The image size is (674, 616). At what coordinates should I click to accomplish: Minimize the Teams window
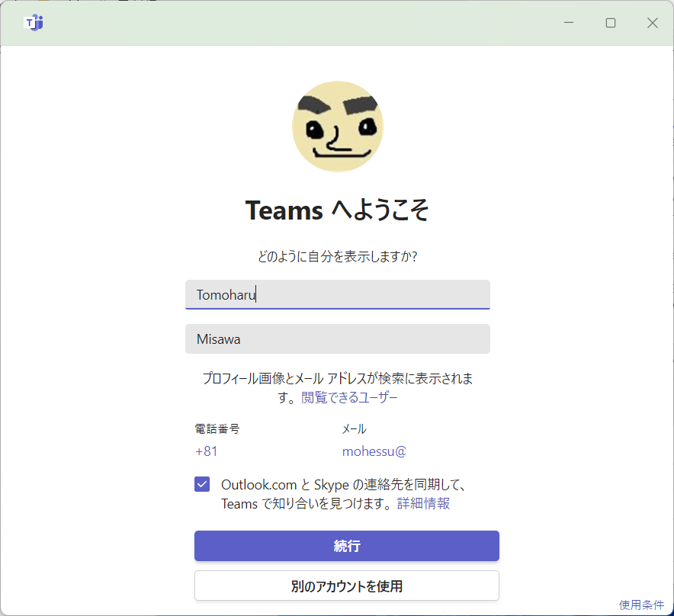[x=568, y=22]
